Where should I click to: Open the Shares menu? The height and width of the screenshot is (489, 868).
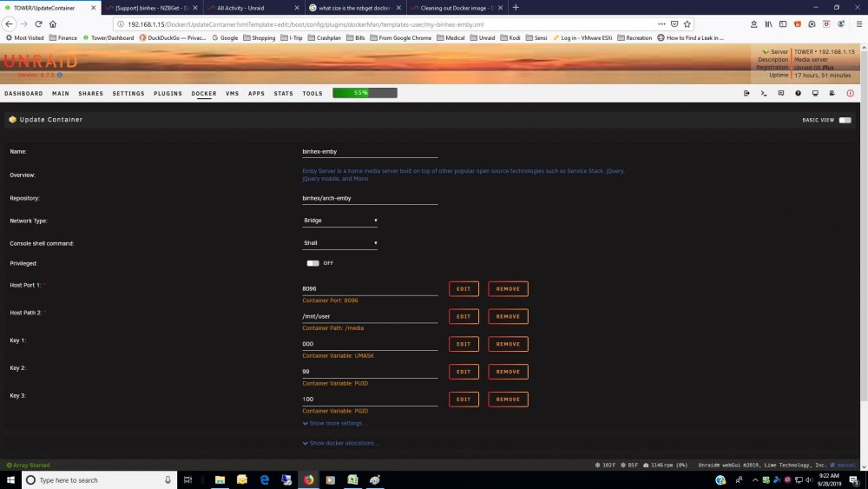coord(91,94)
